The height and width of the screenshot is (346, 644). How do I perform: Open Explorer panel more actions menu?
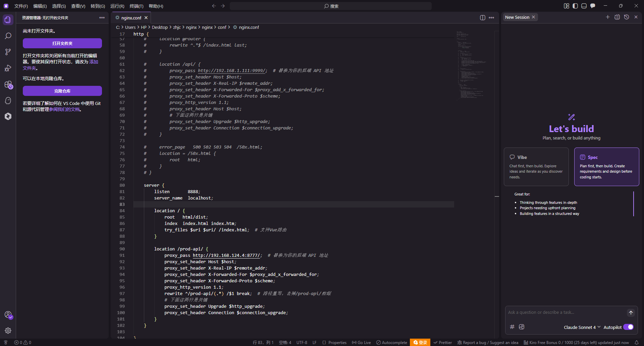[102, 18]
